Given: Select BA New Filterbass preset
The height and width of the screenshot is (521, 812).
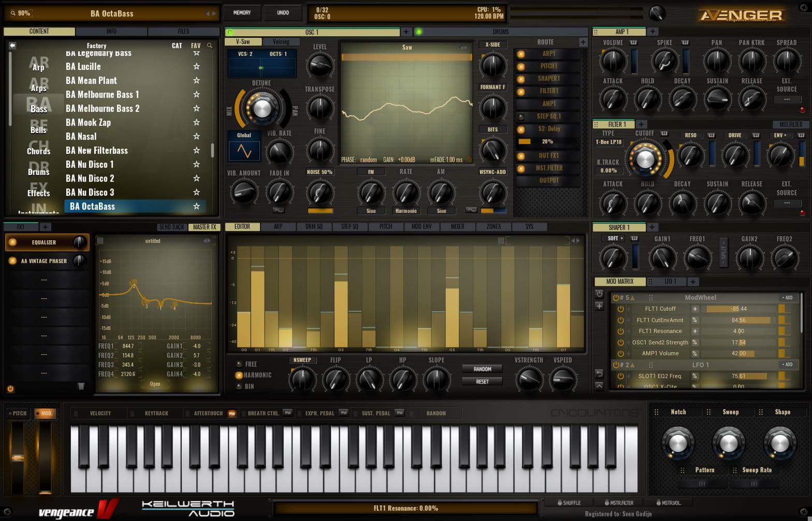Looking at the screenshot, I should (97, 150).
